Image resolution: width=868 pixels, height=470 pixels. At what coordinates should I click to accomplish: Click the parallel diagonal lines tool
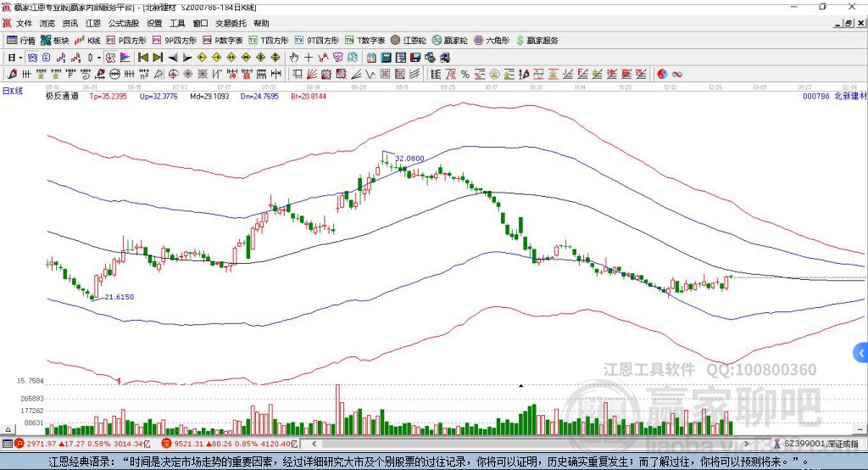(x=415, y=75)
